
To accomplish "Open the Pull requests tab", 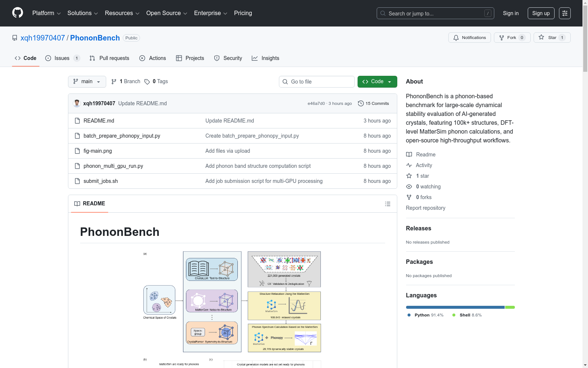I will point(110,58).
